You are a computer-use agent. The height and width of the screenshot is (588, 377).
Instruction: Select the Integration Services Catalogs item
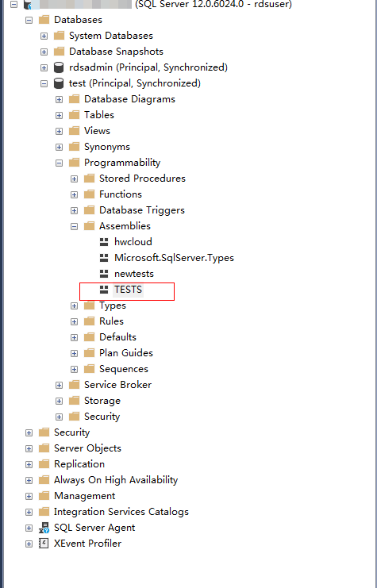click(121, 512)
